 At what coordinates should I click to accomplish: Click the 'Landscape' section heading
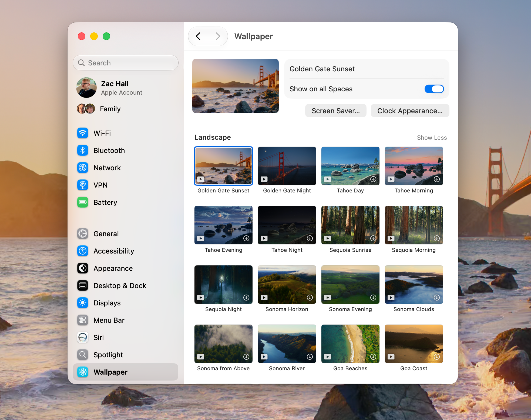click(x=213, y=137)
